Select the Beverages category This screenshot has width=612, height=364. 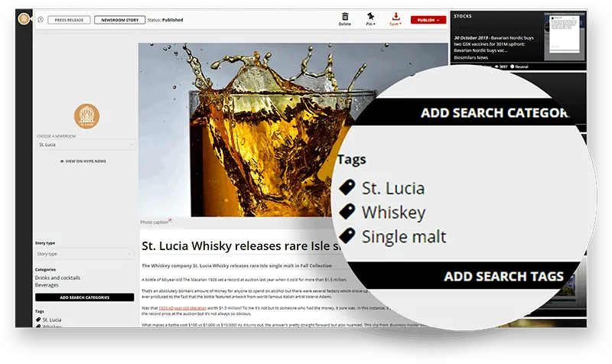pos(47,285)
